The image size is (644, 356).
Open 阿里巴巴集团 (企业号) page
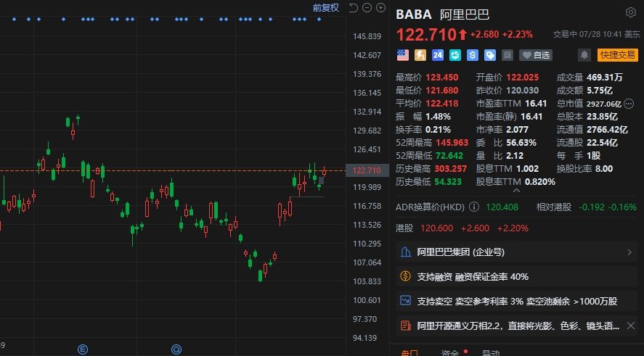(517, 252)
